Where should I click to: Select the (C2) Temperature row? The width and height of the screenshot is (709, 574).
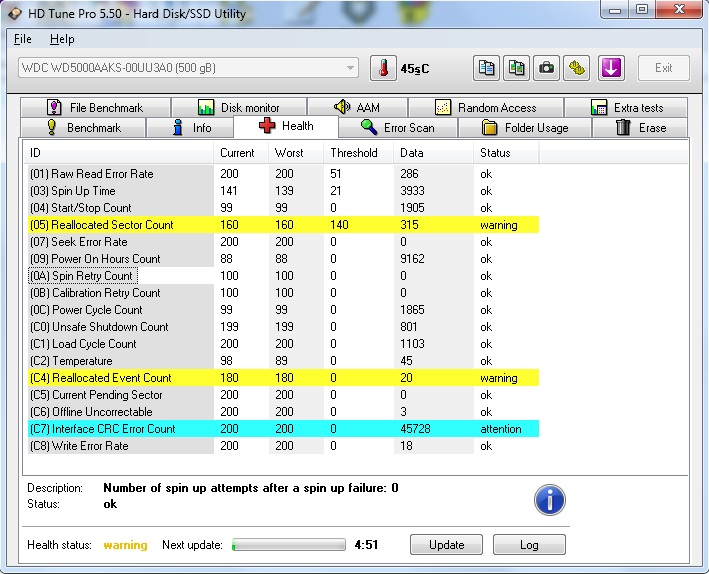[284, 361]
